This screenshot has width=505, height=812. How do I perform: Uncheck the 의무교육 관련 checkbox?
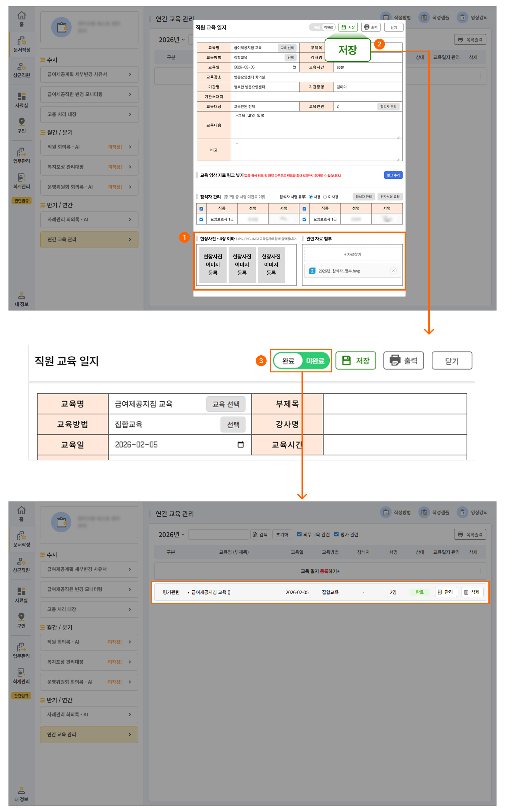coord(299,534)
